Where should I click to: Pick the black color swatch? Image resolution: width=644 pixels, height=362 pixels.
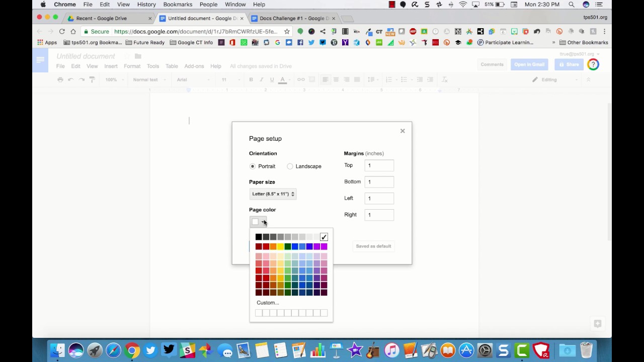tap(259, 237)
